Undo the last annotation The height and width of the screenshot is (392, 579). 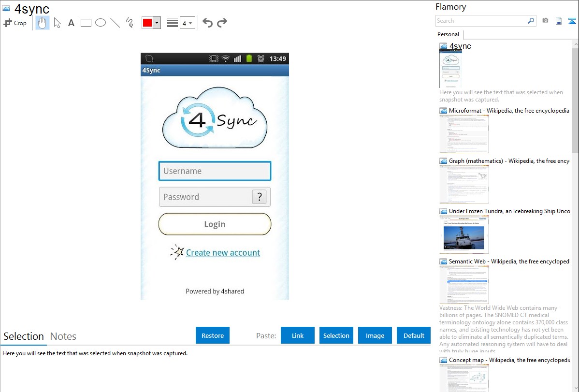[x=207, y=23]
